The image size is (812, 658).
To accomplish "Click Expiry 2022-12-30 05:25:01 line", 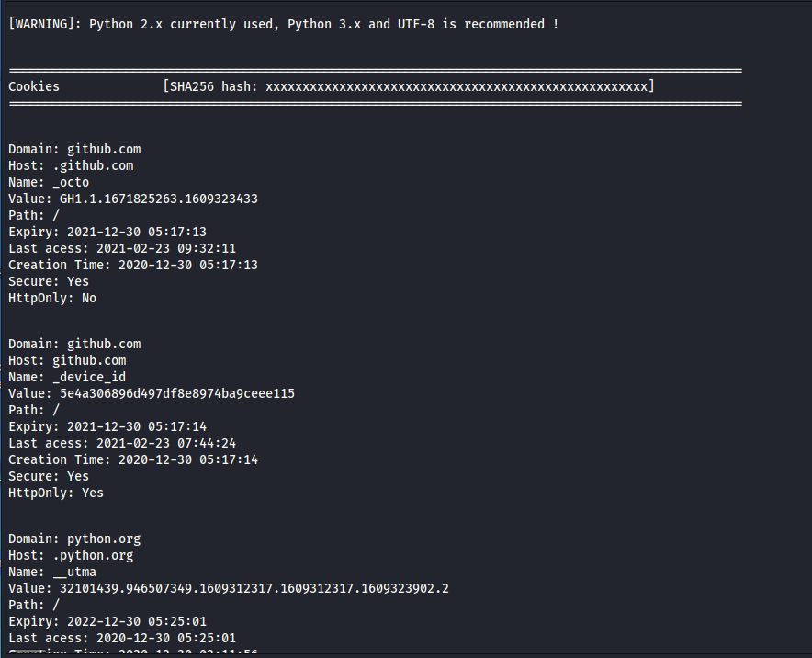I will [107, 622].
